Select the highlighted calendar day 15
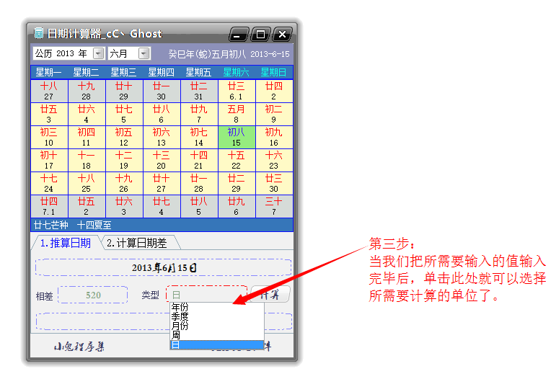The width and height of the screenshot is (556, 392). [x=236, y=137]
